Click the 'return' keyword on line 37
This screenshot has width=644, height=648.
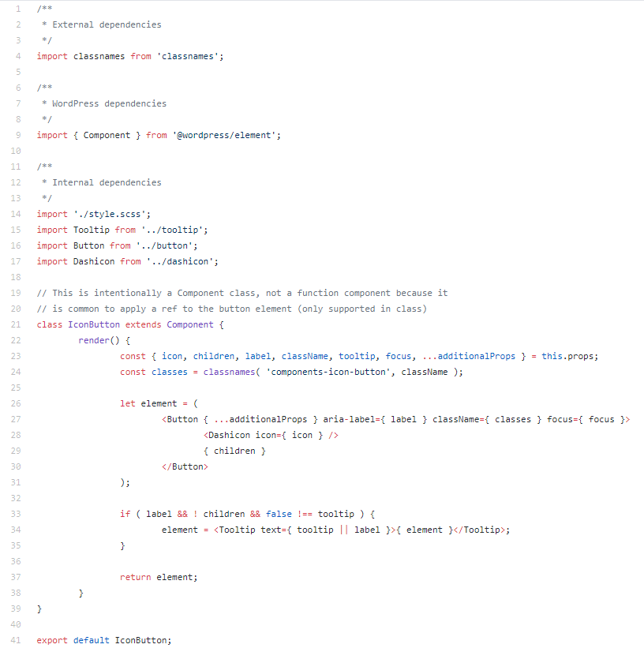tap(135, 577)
